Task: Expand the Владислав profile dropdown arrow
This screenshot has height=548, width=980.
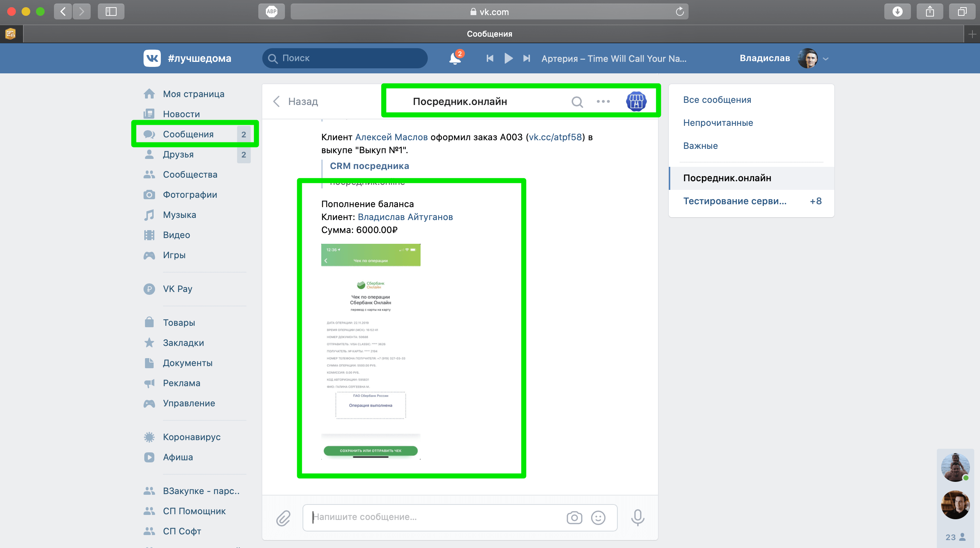Action: (x=826, y=59)
